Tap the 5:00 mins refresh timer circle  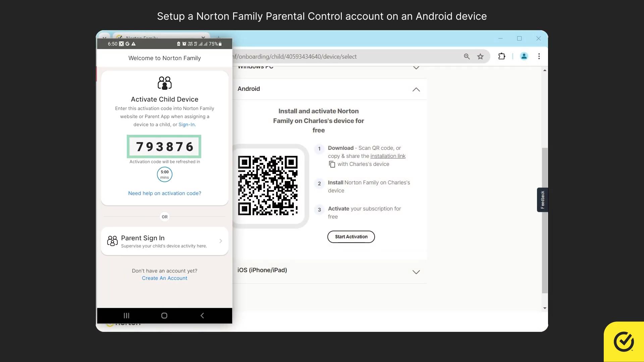pos(165,174)
